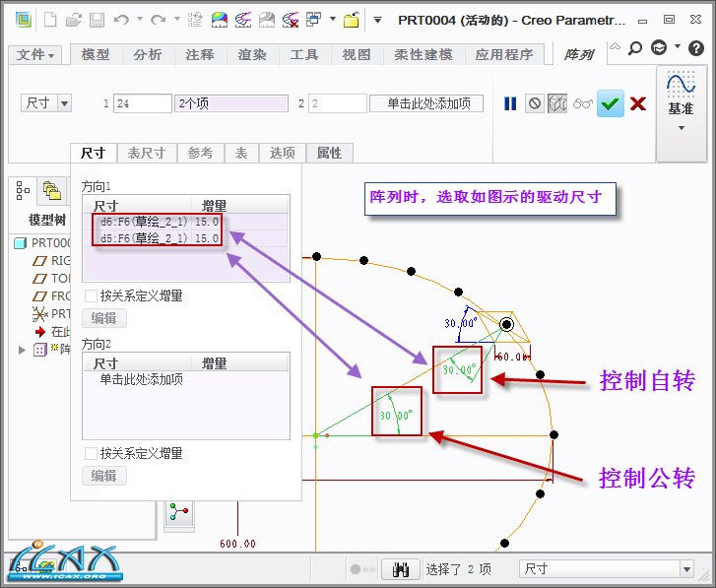716x588 pixels.
Task: Click the Undo arrow icon
Action: click(x=120, y=20)
